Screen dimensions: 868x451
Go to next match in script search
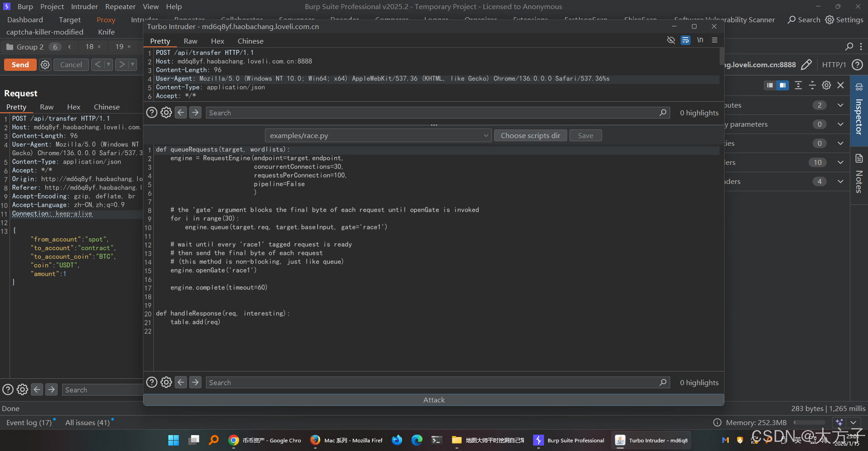click(x=195, y=382)
